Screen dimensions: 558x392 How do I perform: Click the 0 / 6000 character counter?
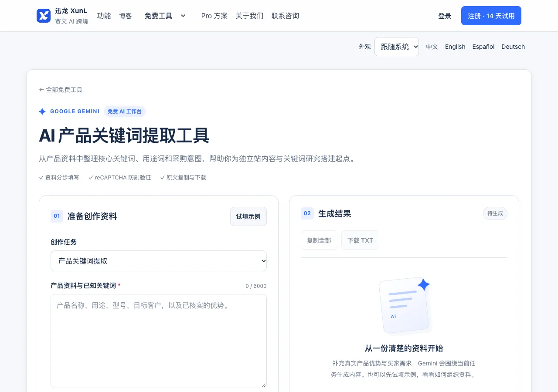click(x=256, y=286)
